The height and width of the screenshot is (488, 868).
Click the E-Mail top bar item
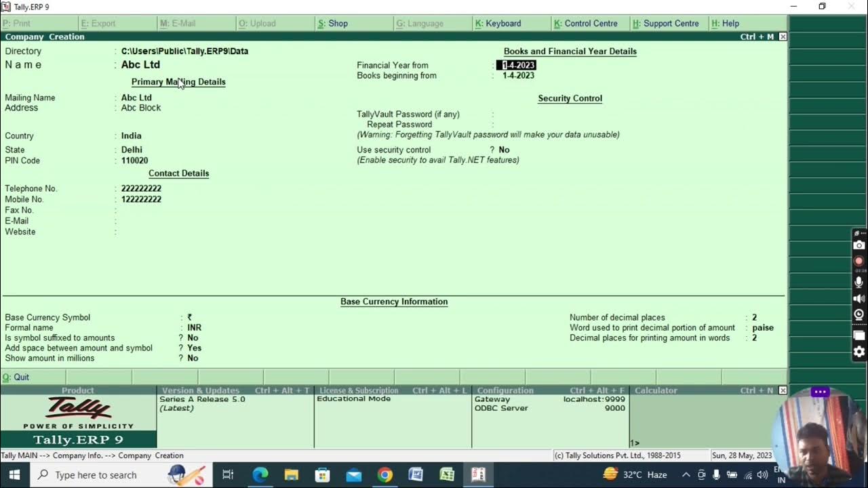[178, 23]
